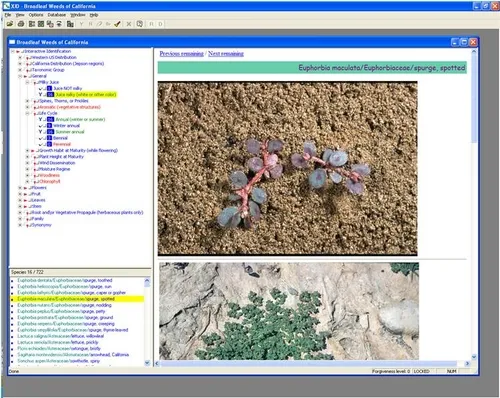Toggle the check mark on Biennial

[40, 138]
